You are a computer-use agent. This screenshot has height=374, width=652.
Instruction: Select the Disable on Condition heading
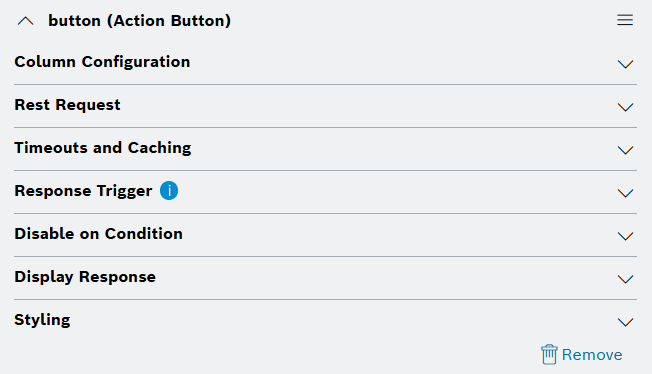99,234
